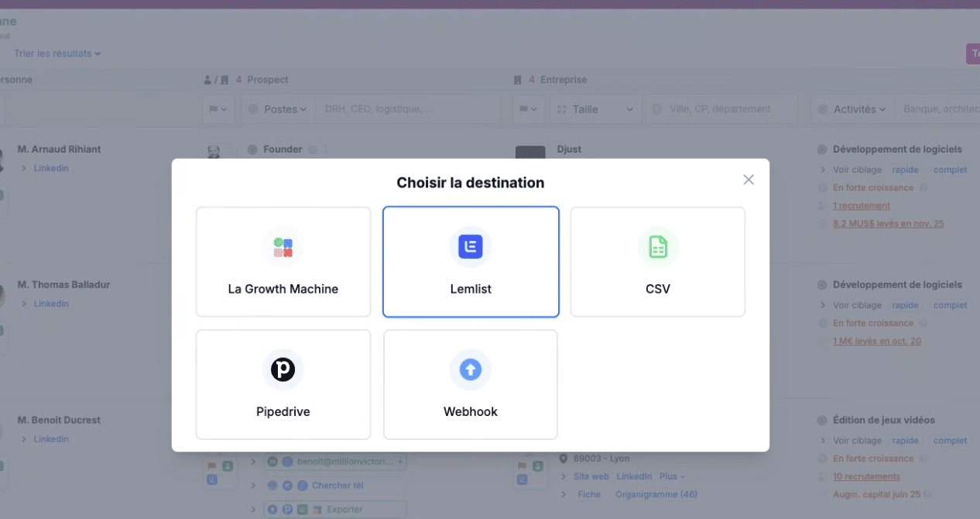Image resolution: width=980 pixels, height=519 pixels.
Task: Click the target icon beside "Founder"
Action: tap(252, 150)
